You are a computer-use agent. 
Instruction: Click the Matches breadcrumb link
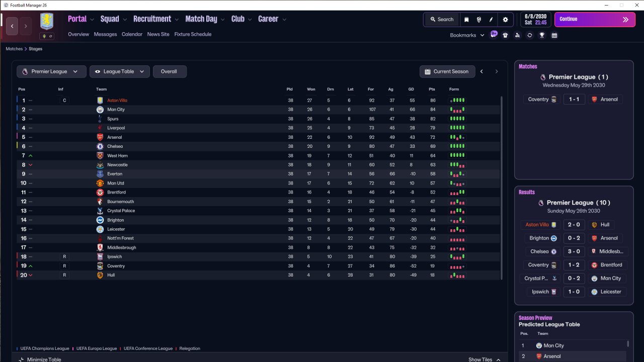14,49
